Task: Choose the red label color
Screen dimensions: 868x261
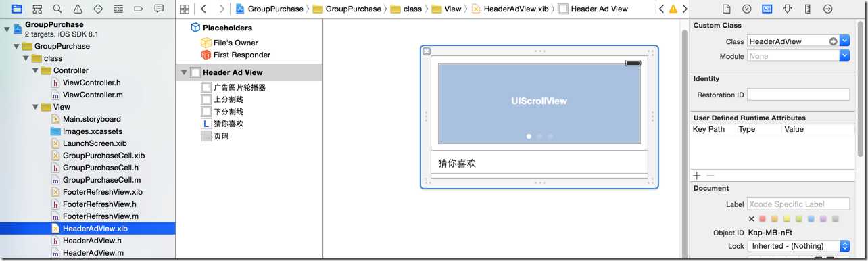Action: (x=763, y=219)
